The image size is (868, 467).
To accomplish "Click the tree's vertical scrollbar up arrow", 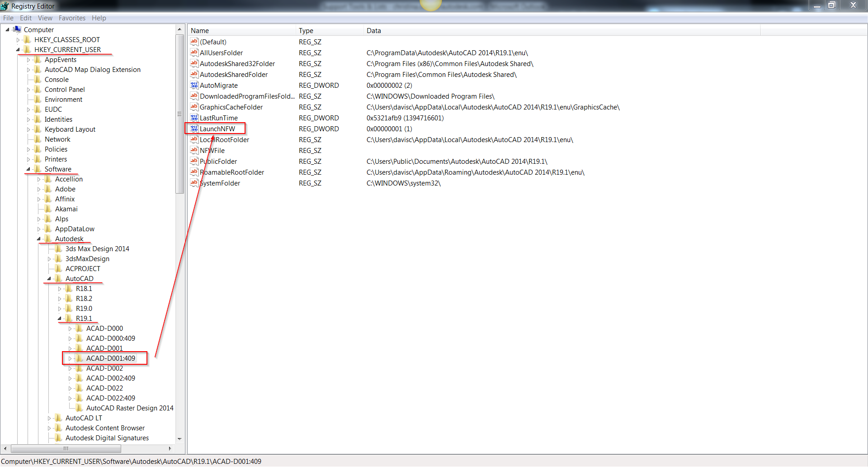I will (x=179, y=29).
